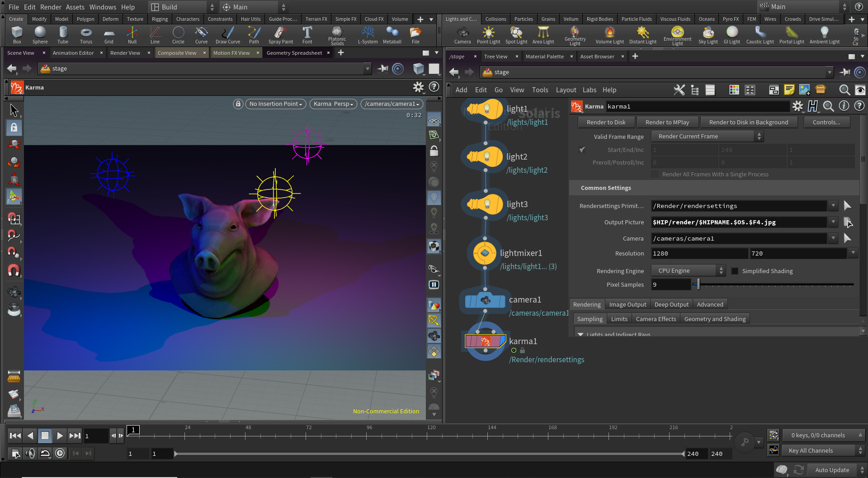Toggle Render All Frames With a Single Process
This screenshot has width=868, height=478.
coord(655,175)
